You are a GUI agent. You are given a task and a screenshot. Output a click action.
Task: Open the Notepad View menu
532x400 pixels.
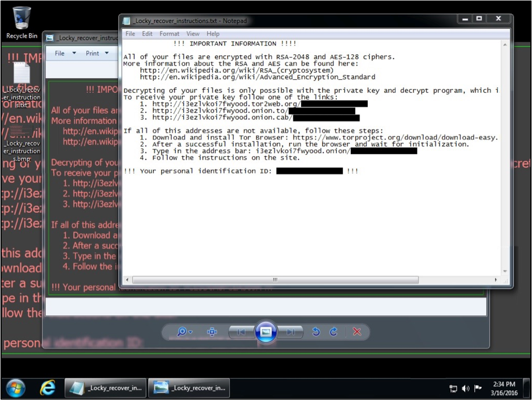click(193, 34)
